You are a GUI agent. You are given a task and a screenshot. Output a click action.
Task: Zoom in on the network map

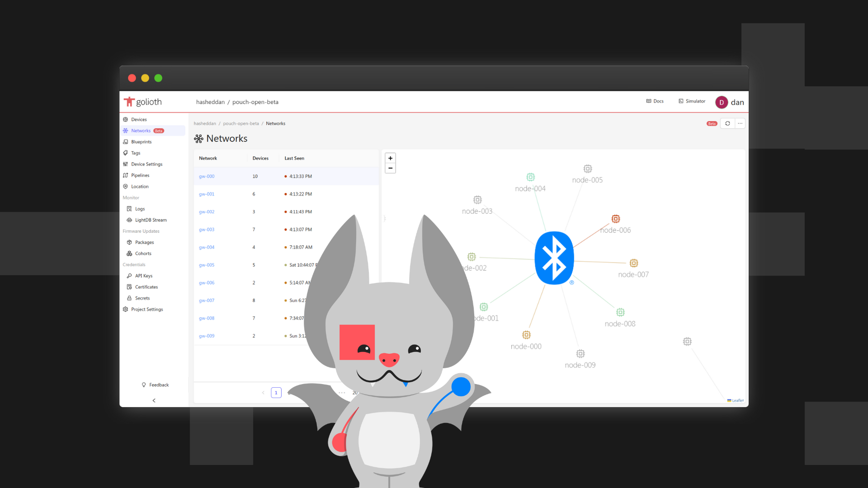(x=390, y=158)
